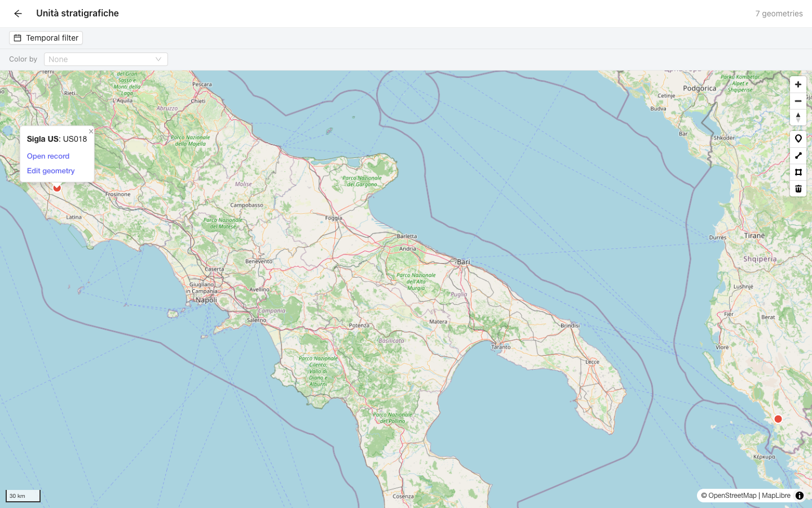Viewport: 812px width, 508px height.
Task: Select the draw point marker tool
Action: 798,139
